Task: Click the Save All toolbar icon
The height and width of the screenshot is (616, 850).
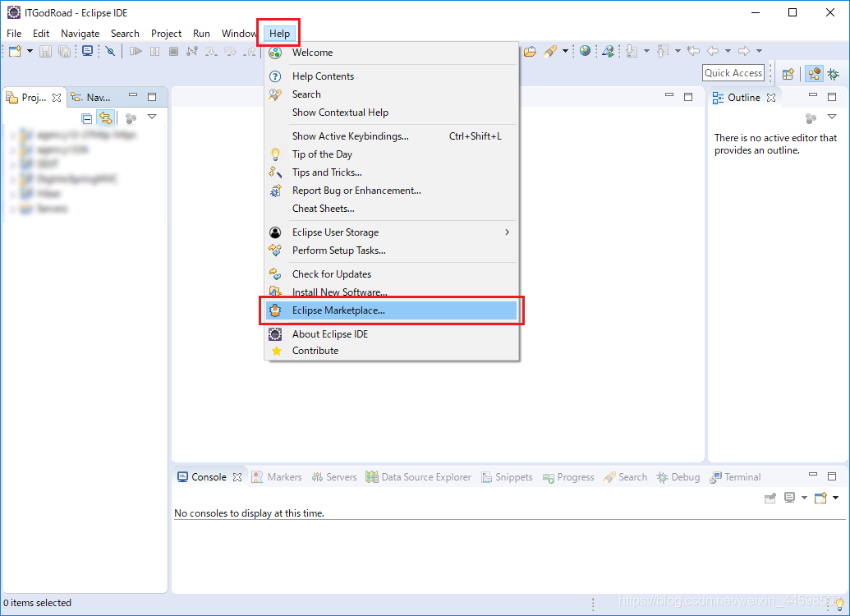Action: tap(65, 51)
